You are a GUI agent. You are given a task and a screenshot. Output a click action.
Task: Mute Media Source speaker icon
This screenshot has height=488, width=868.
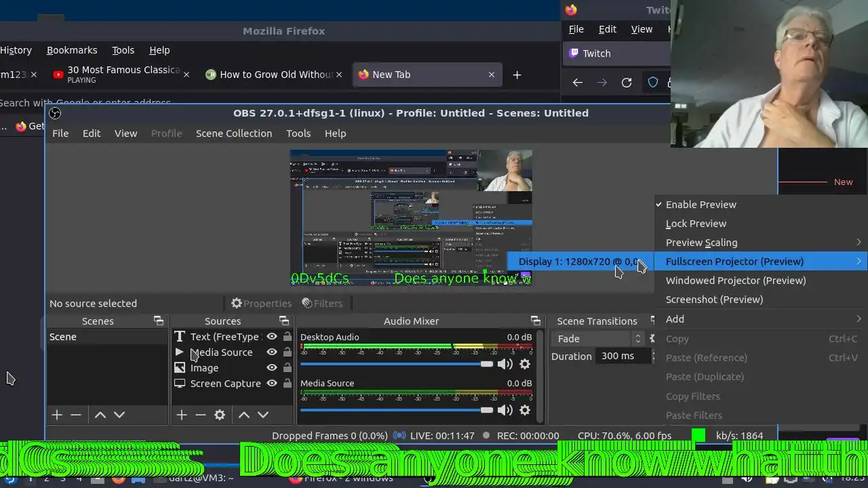[505, 410]
